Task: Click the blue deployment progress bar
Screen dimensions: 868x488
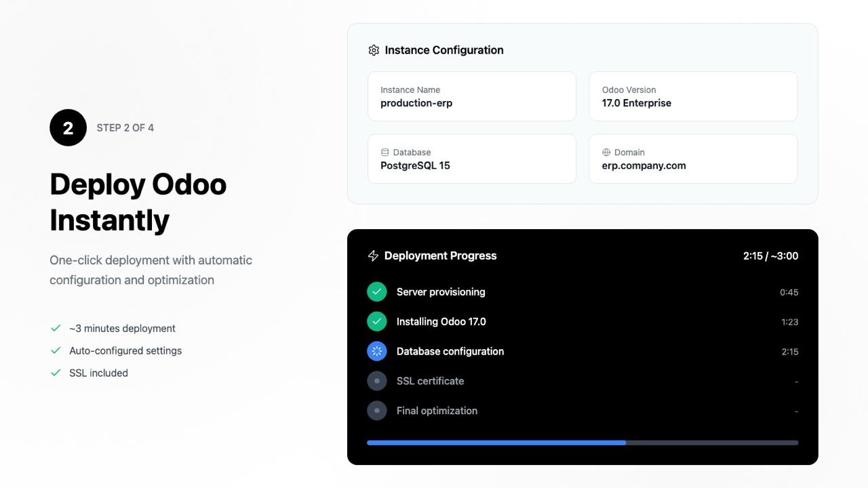Action: [x=496, y=443]
